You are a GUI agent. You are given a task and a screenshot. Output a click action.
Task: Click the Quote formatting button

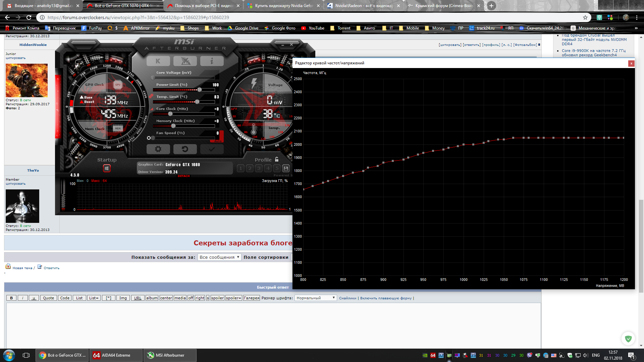[x=48, y=298]
